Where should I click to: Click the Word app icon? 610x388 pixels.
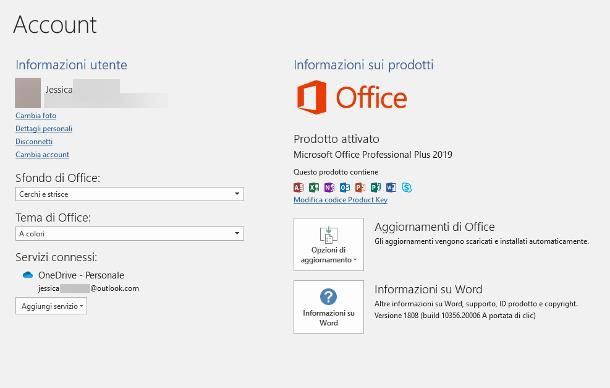[391, 187]
